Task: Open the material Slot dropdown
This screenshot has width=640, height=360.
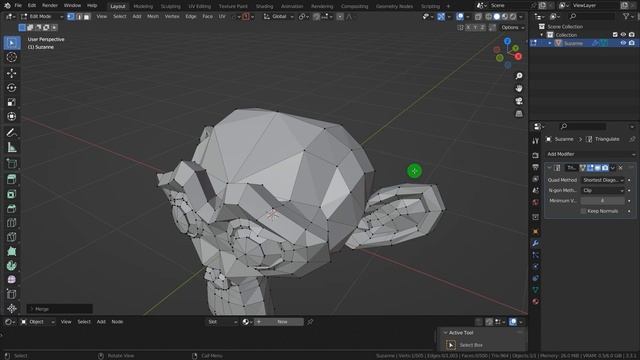Action: 222,322
